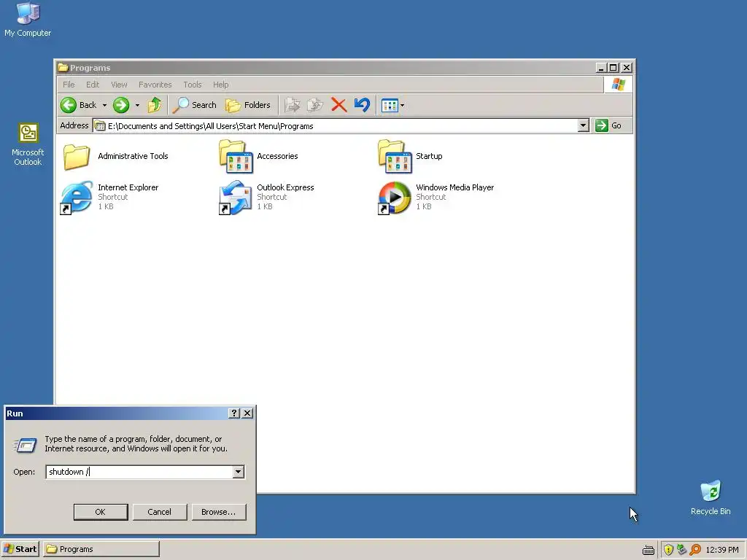Click the green Back arrow in Programs window
The width and height of the screenshot is (747, 560).
[x=68, y=105]
